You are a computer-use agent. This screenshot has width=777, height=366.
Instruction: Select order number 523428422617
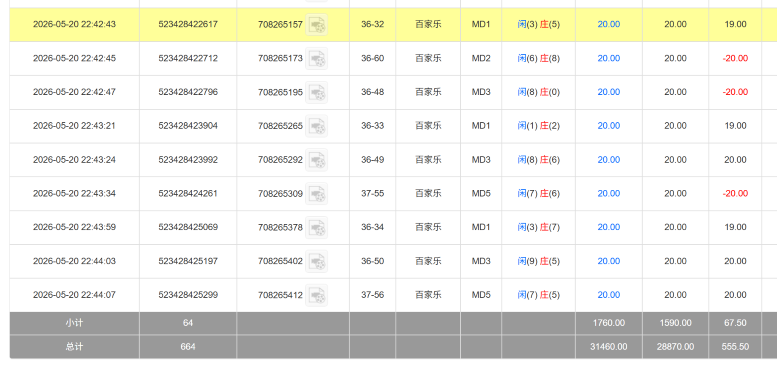[x=188, y=24]
